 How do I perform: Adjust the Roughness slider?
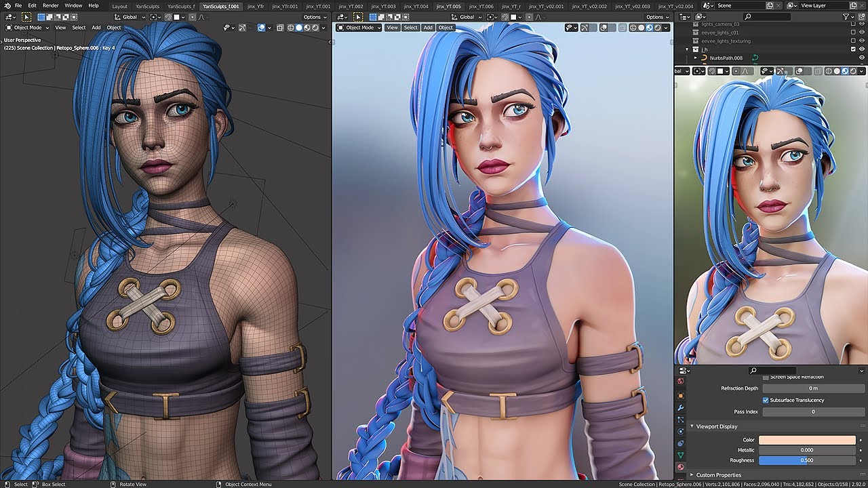(807, 460)
